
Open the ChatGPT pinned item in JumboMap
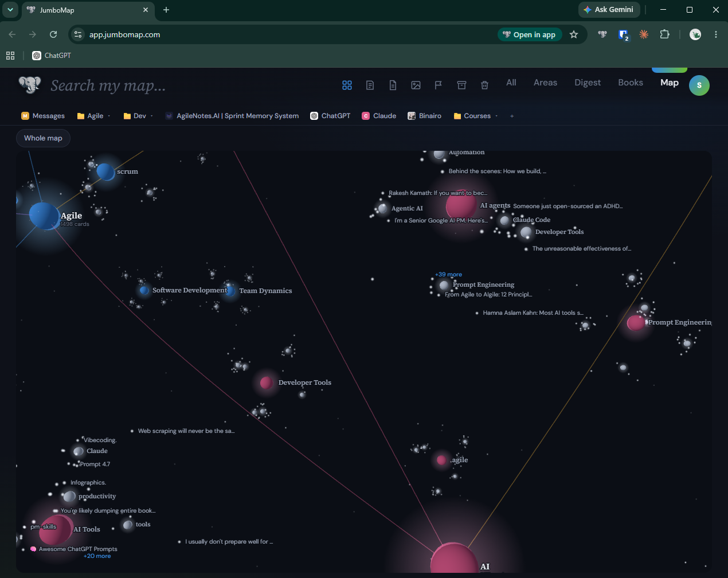tap(330, 116)
